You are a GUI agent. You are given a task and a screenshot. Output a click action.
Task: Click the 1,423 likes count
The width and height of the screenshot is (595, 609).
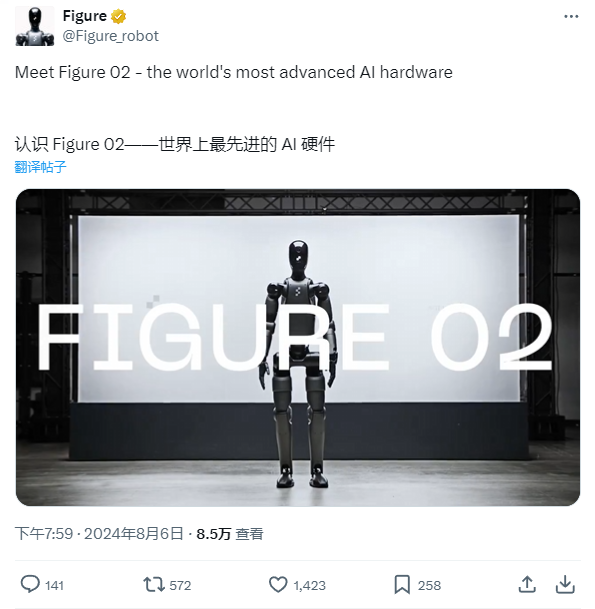tap(310, 585)
